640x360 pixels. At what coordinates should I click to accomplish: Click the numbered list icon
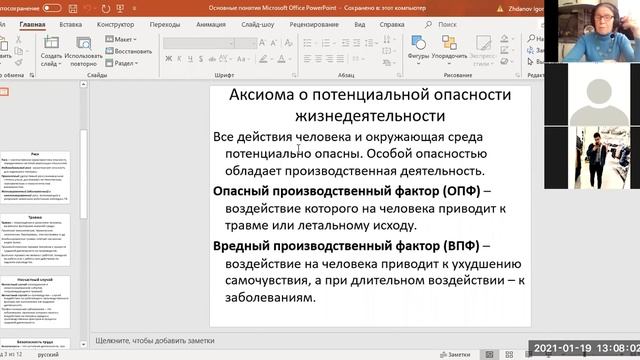pos(326,43)
